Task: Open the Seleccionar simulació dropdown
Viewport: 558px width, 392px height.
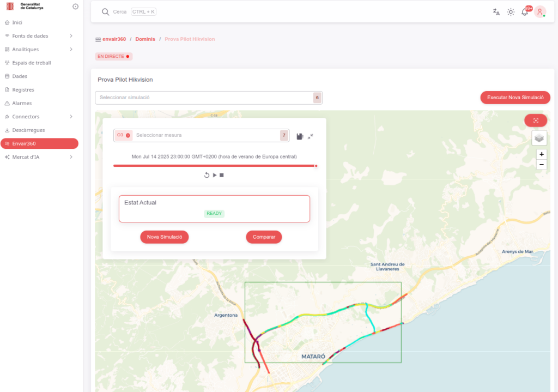Action: 209,98
